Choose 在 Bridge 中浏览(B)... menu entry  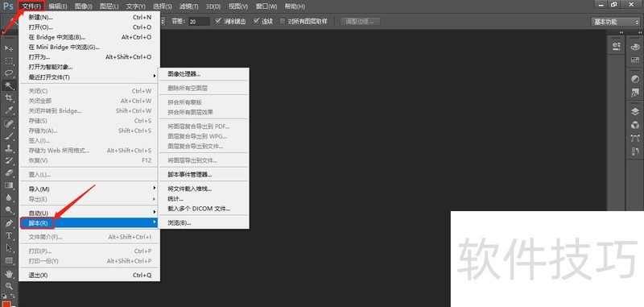(x=90, y=37)
